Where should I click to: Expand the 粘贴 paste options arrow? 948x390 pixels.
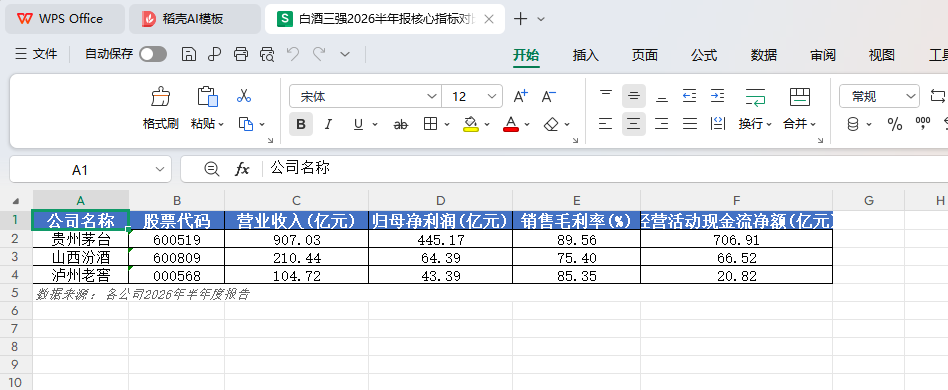click(x=221, y=125)
